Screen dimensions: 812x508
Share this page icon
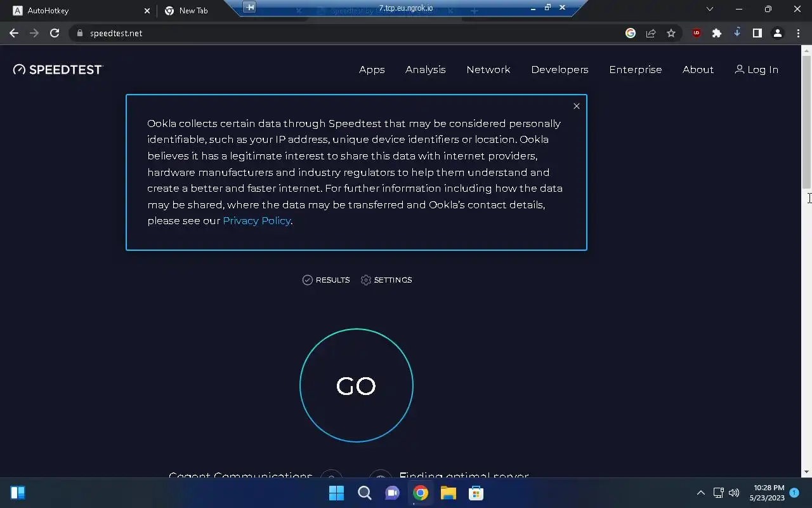click(651, 33)
